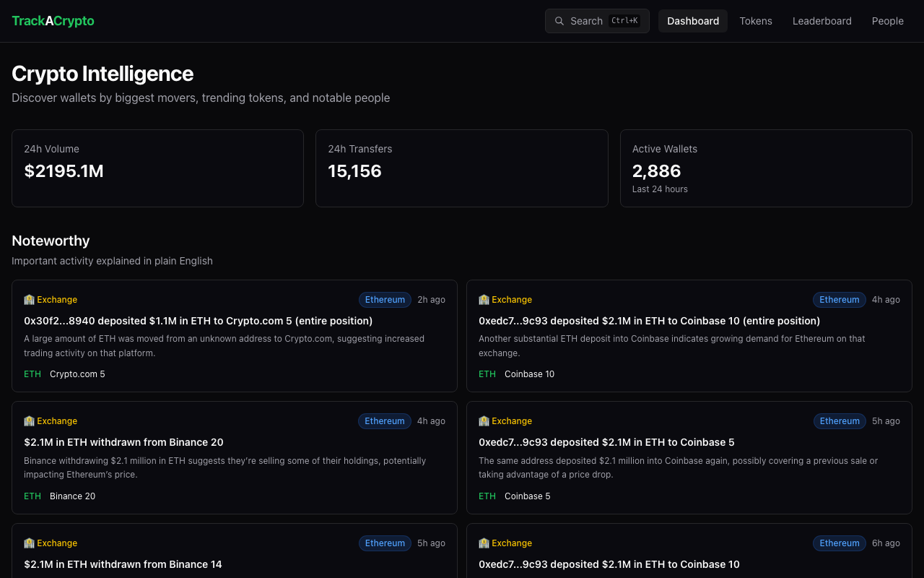Go to the People page
The width and height of the screenshot is (924, 578).
point(887,21)
